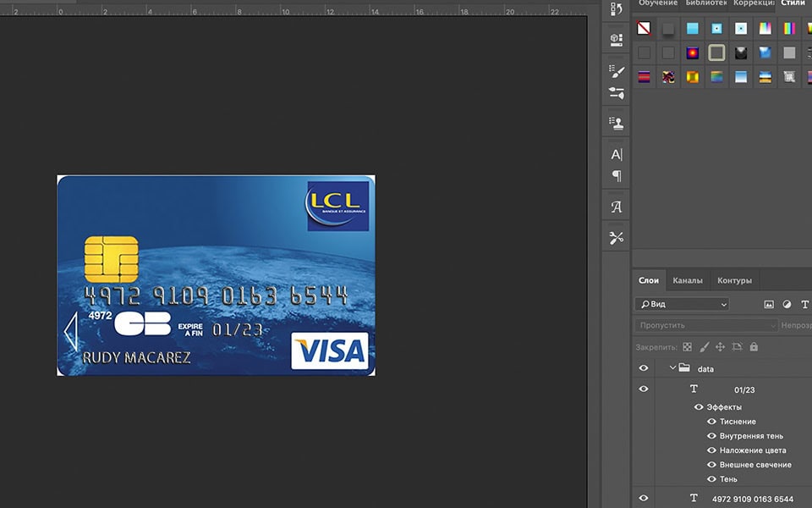Switch to the Коррекция tab

(754, 3)
